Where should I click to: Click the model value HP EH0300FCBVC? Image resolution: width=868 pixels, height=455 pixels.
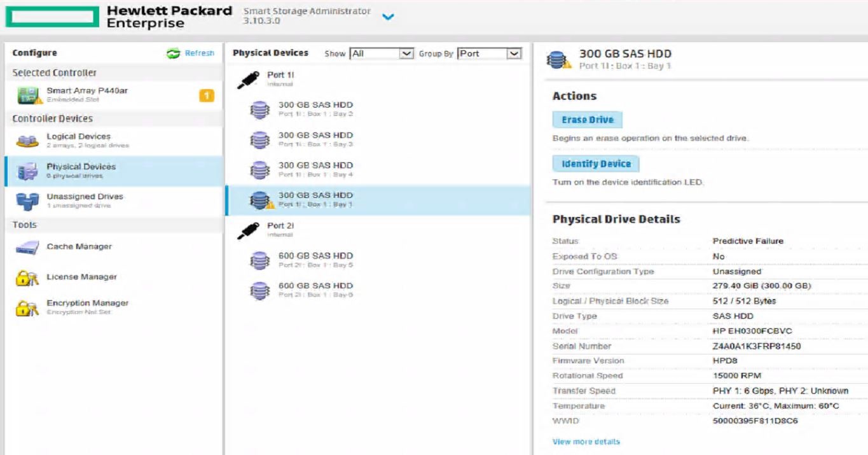coord(753,331)
